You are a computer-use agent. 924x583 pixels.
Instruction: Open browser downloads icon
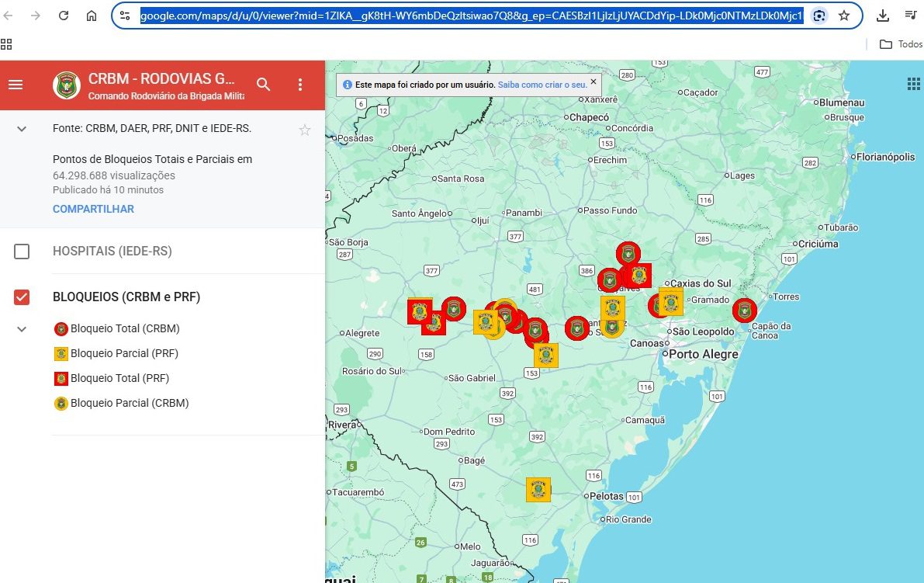(883, 16)
